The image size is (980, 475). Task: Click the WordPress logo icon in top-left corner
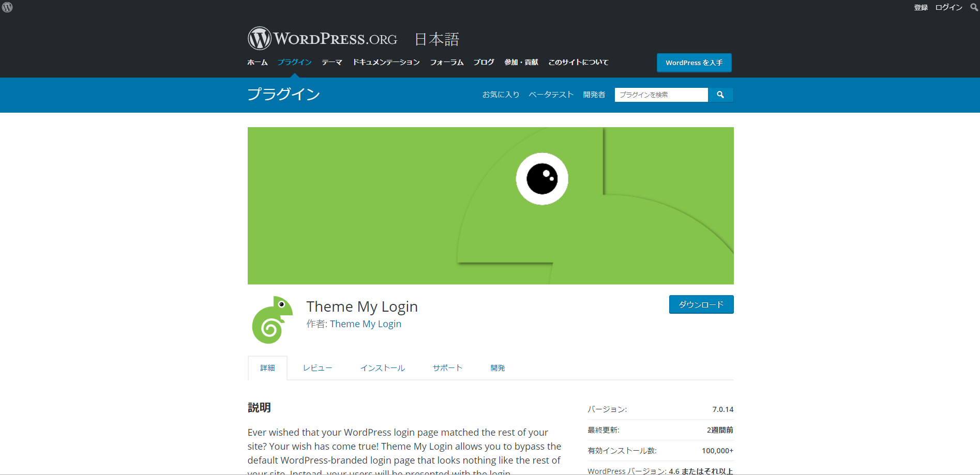(x=7, y=7)
